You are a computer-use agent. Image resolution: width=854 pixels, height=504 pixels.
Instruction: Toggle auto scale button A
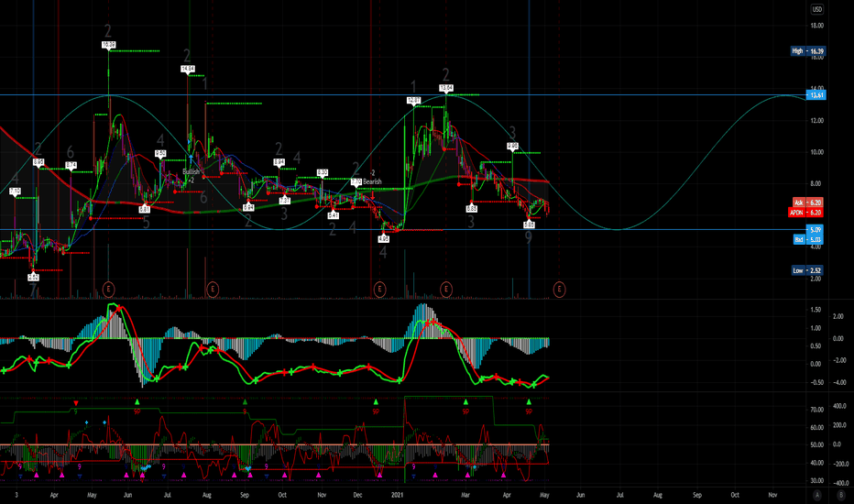(817, 495)
